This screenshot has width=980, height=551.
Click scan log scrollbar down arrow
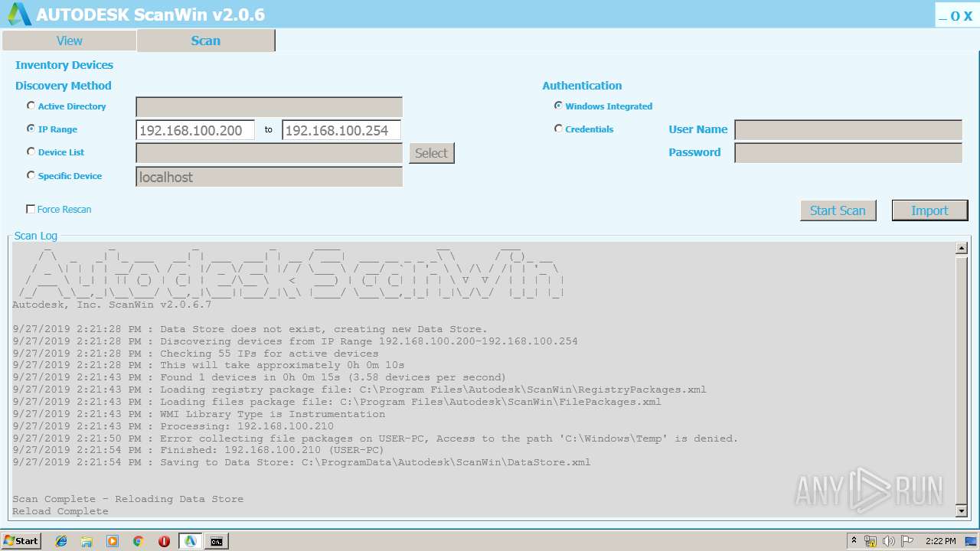pyautogui.click(x=962, y=510)
